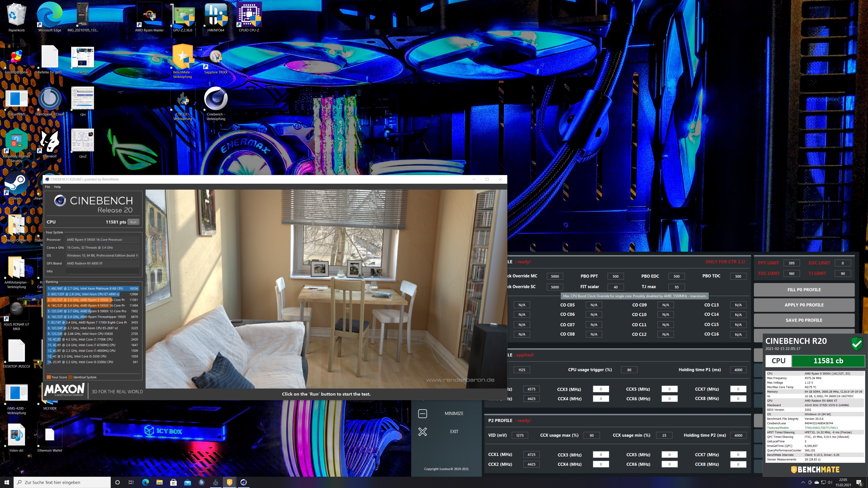Click SAVE P0 PROFILE button in CTR
The width and height of the screenshot is (868, 488).
point(804,320)
